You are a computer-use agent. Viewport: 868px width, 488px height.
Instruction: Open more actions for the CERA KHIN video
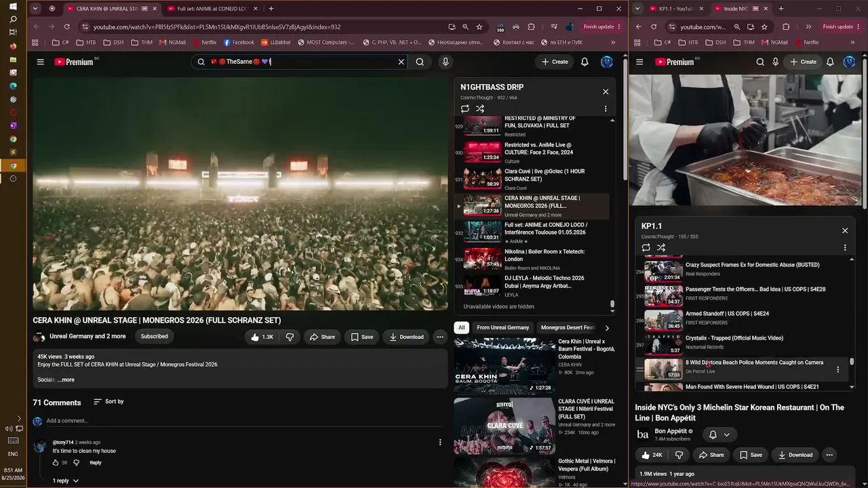(x=440, y=337)
